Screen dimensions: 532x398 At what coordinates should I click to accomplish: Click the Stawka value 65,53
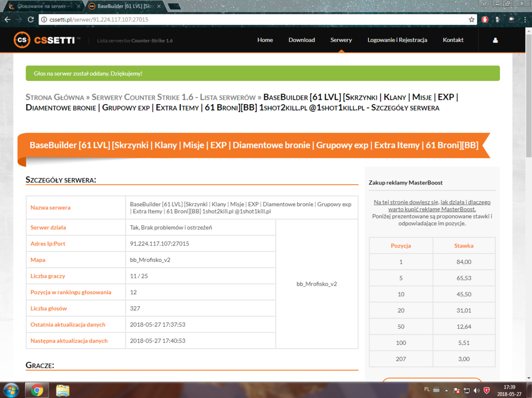coord(464,278)
